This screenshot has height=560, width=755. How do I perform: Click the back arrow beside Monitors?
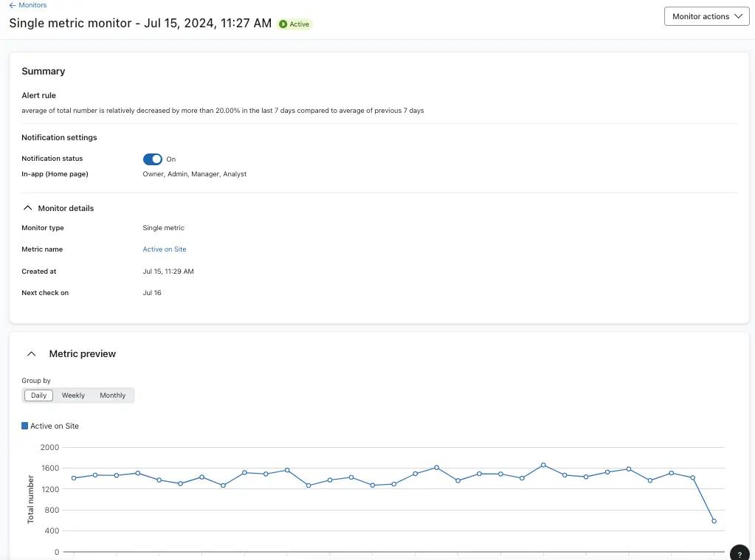pyautogui.click(x=13, y=4)
